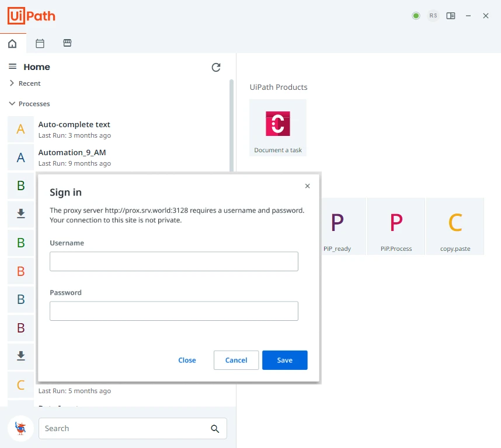Switch to the calendar triggers tab
This screenshot has height=448, width=501.
40,43
